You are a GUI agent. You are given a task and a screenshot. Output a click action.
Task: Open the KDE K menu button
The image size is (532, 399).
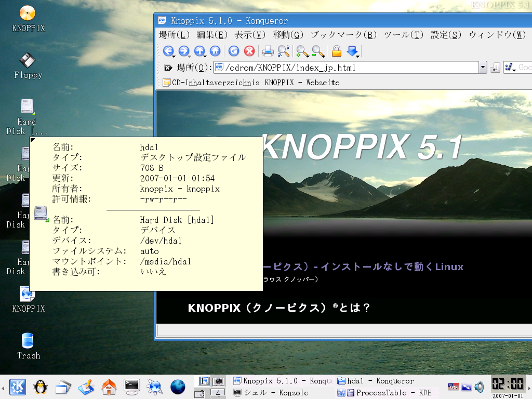tap(18, 387)
